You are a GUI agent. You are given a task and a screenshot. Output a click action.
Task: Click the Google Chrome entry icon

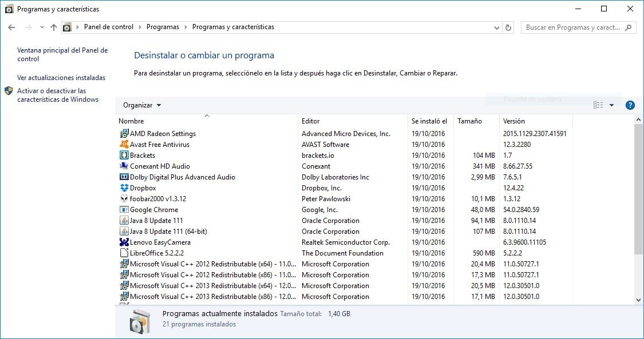click(x=124, y=209)
